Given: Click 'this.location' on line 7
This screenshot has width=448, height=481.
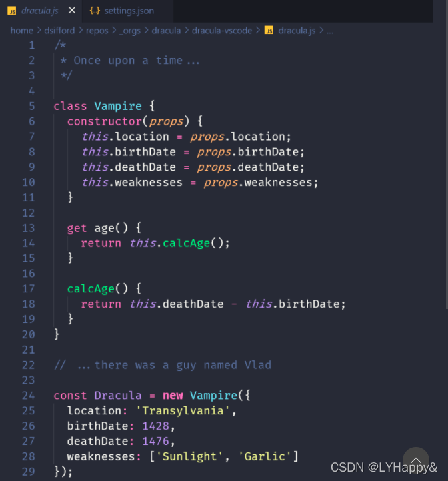Looking at the screenshot, I should click(x=125, y=137).
